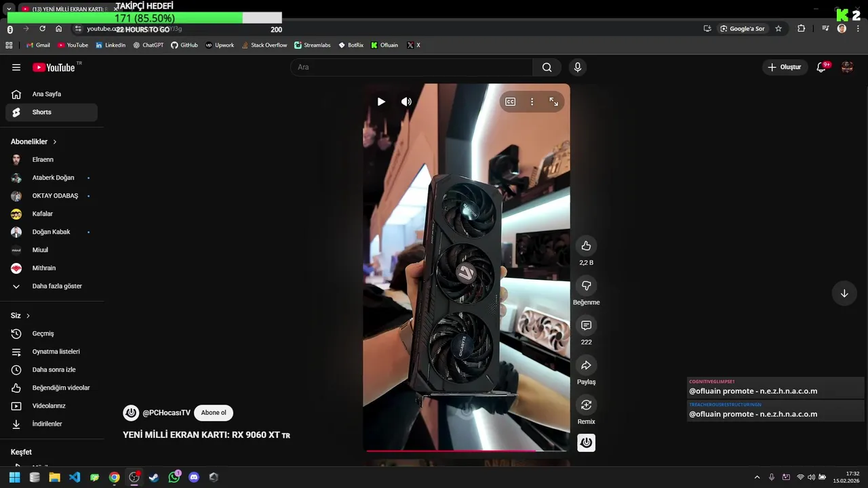Open the Windows Start menu
This screenshot has height=488, width=868.
click(14, 477)
